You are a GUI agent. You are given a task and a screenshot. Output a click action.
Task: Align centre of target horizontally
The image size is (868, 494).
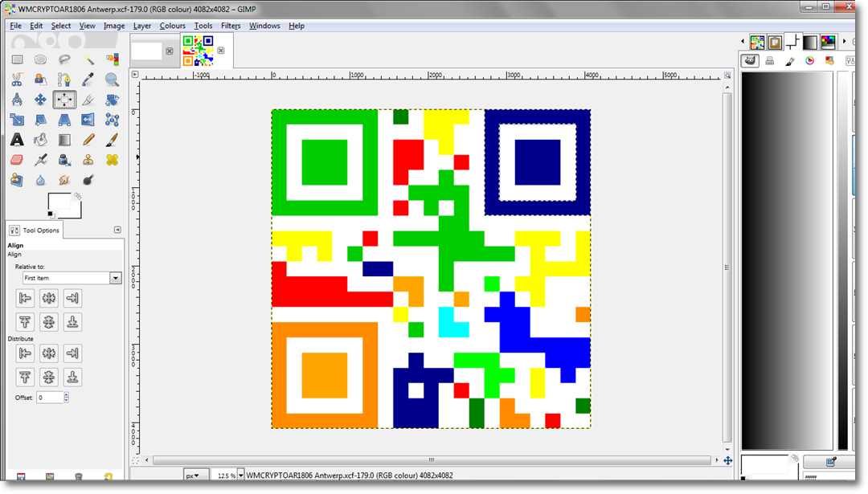click(49, 298)
